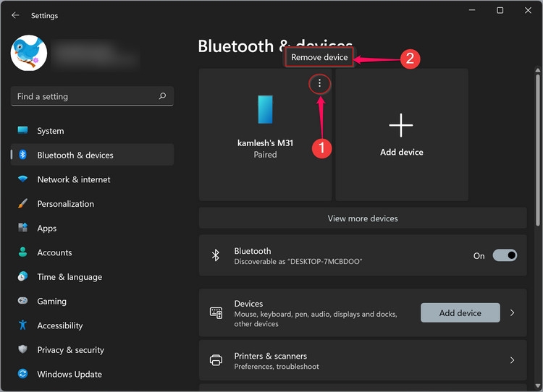The width and height of the screenshot is (543, 392).
Task: Expand Printers & scanners chevron
Action: tap(512, 360)
